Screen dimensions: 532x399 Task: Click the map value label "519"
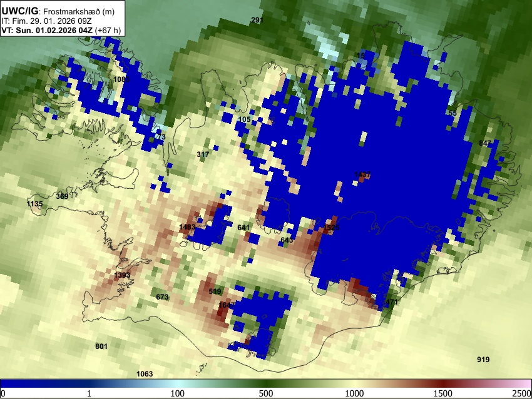[215, 291]
